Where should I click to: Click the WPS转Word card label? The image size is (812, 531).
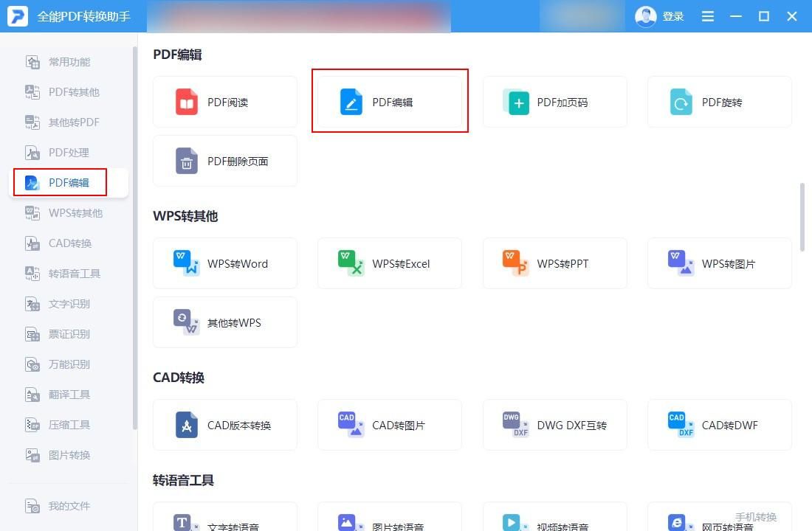237,263
